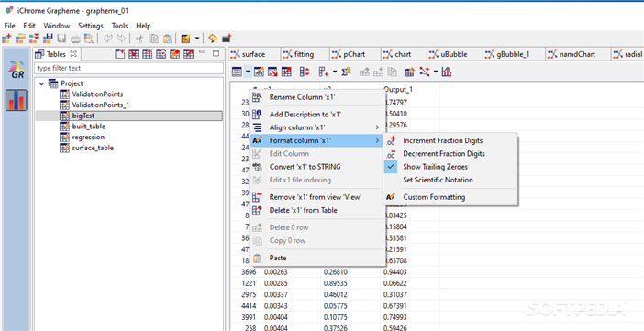
Task: Select Decrement Fraction Digits
Action: [450, 154]
